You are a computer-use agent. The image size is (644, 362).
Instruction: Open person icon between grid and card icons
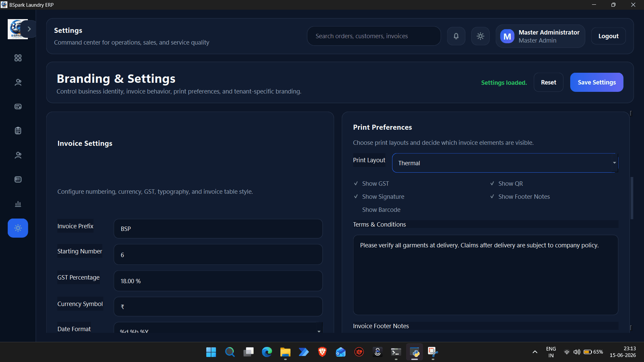click(18, 82)
